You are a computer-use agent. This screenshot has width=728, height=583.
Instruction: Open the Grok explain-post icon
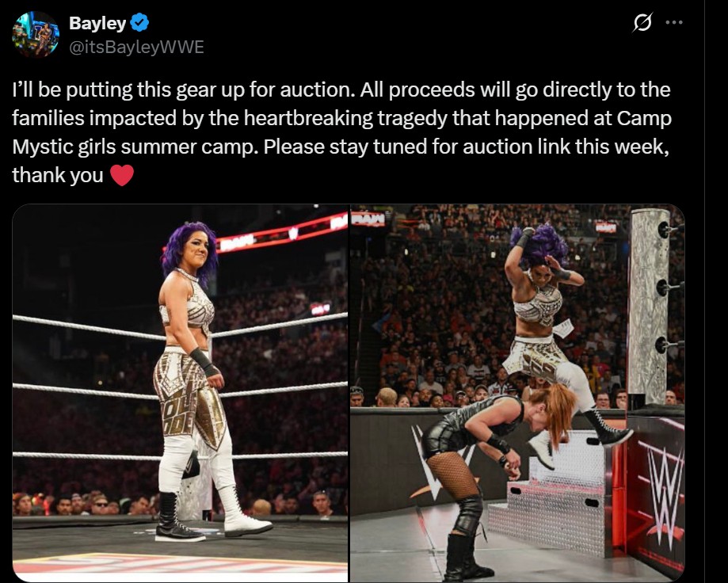tap(642, 22)
